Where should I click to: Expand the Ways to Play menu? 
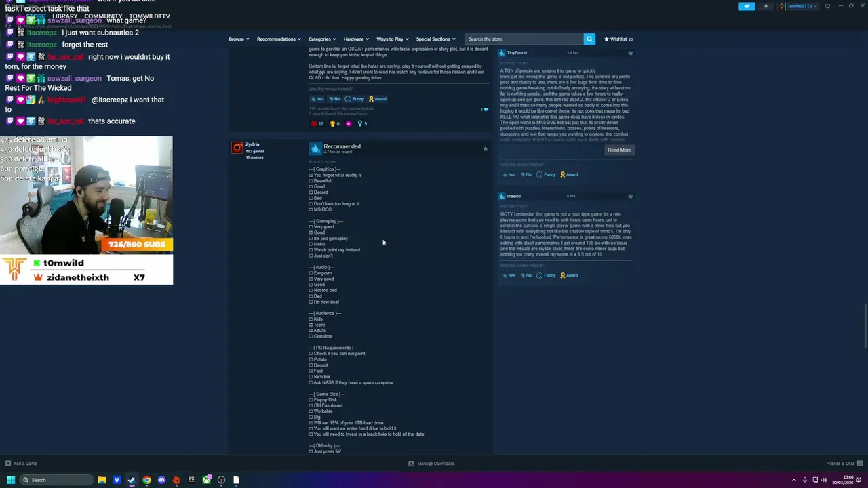click(392, 39)
